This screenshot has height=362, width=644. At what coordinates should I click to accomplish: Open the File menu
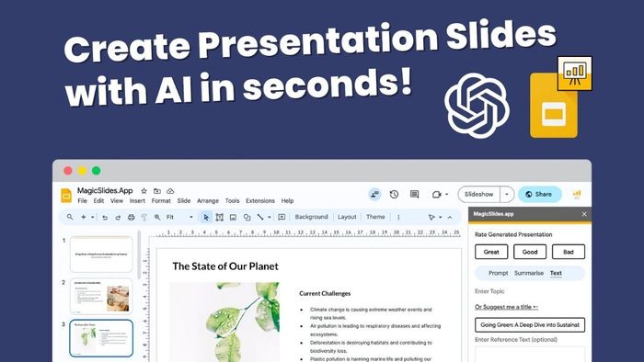[82, 201]
